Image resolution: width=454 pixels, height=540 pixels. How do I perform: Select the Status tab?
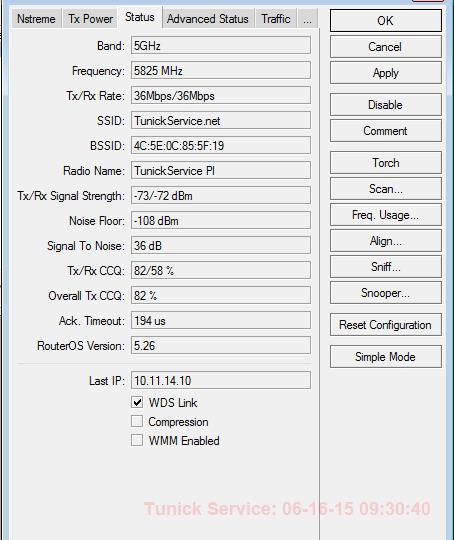coord(140,17)
